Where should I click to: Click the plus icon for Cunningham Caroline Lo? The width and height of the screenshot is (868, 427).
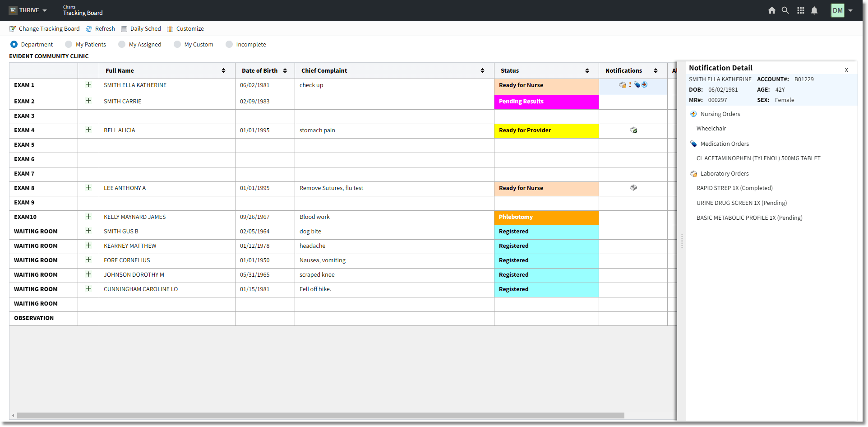tap(88, 289)
